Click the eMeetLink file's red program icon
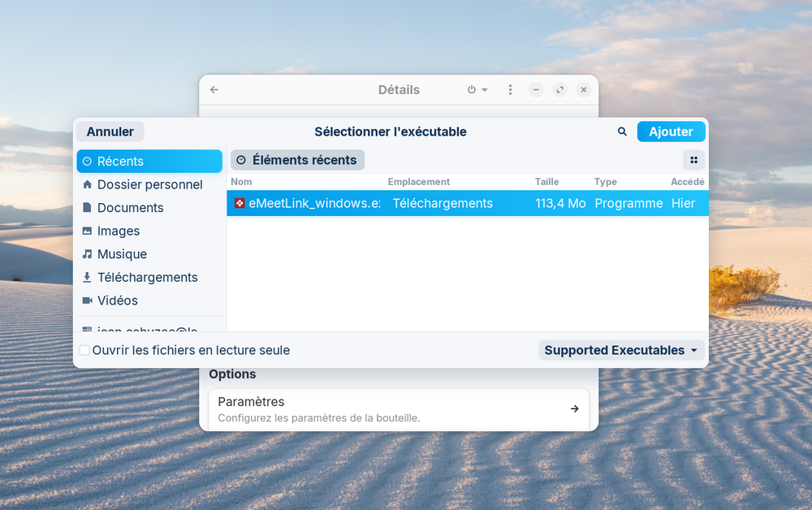812x510 pixels. pos(240,203)
